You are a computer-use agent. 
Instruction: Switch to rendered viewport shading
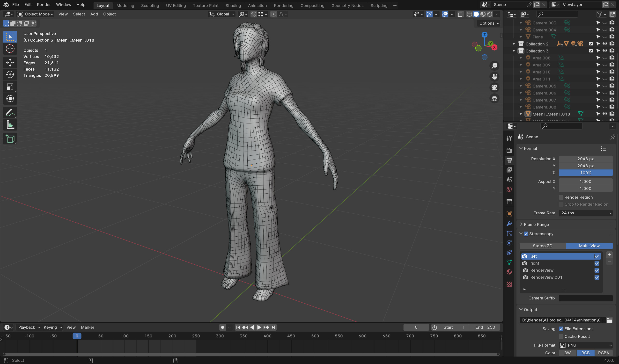tap(490, 14)
